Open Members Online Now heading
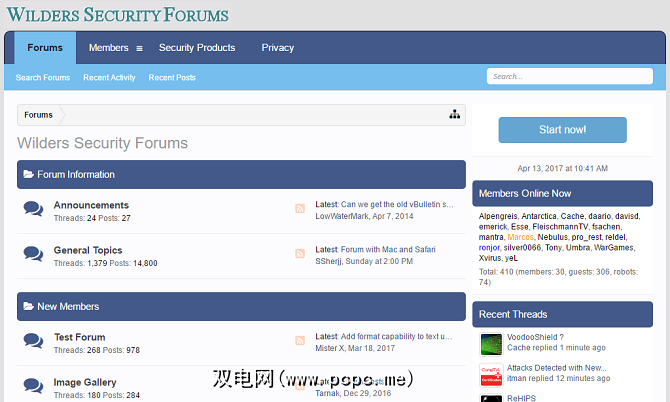670x402 pixels. tap(562, 194)
